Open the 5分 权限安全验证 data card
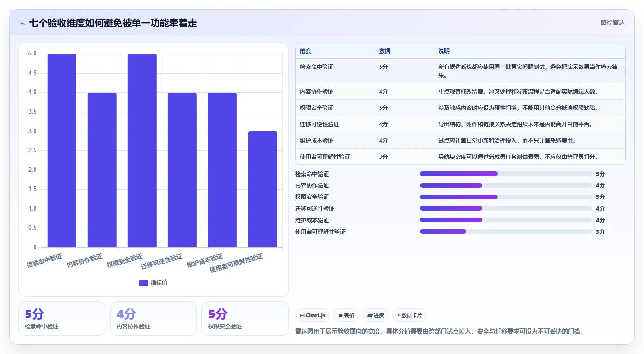The image size is (644, 354). [245, 319]
